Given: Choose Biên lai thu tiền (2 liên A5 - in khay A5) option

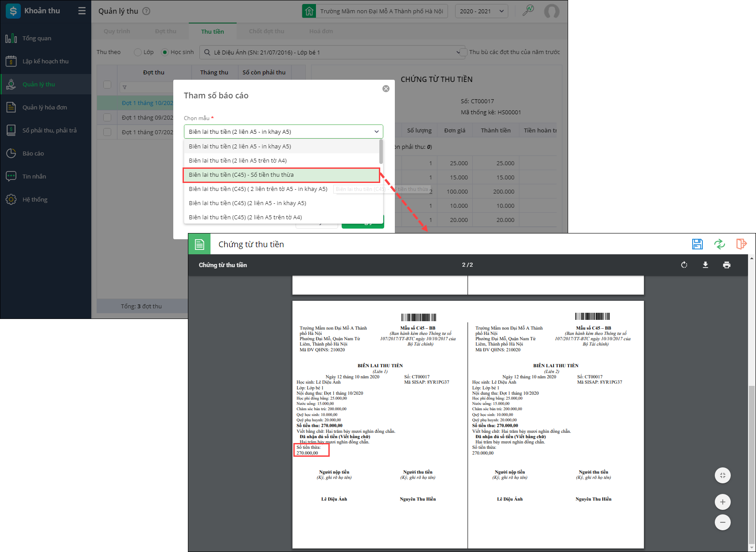Looking at the screenshot, I should (282, 146).
